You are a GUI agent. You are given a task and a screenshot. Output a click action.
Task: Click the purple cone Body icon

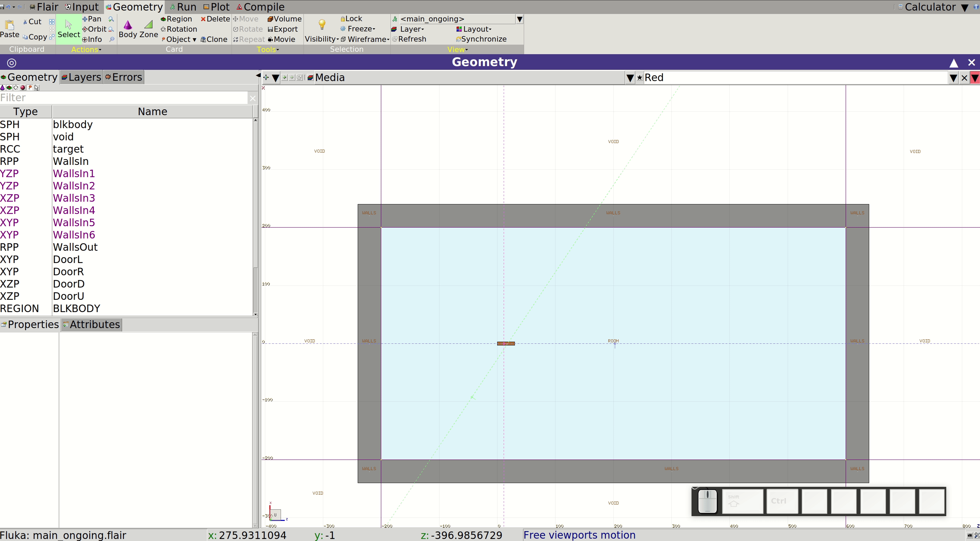(x=128, y=25)
